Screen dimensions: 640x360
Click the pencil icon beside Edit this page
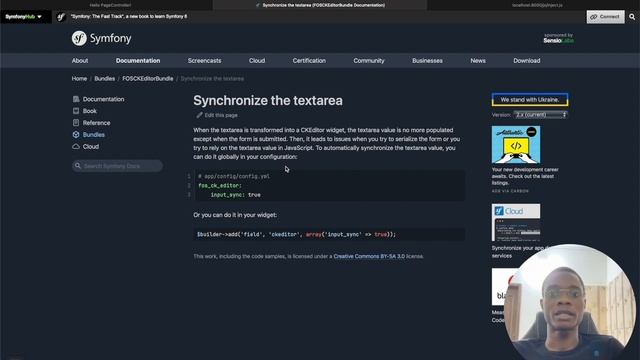coord(199,116)
